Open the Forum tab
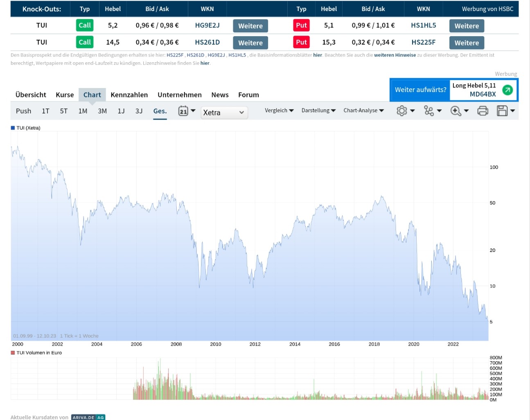The height and width of the screenshot is (420, 530). pyautogui.click(x=248, y=95)
